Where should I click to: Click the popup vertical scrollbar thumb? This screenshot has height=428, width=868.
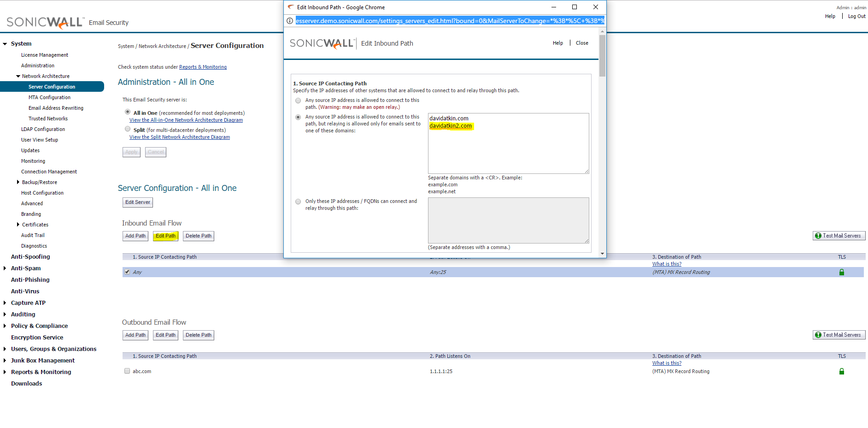coord(602,56)
